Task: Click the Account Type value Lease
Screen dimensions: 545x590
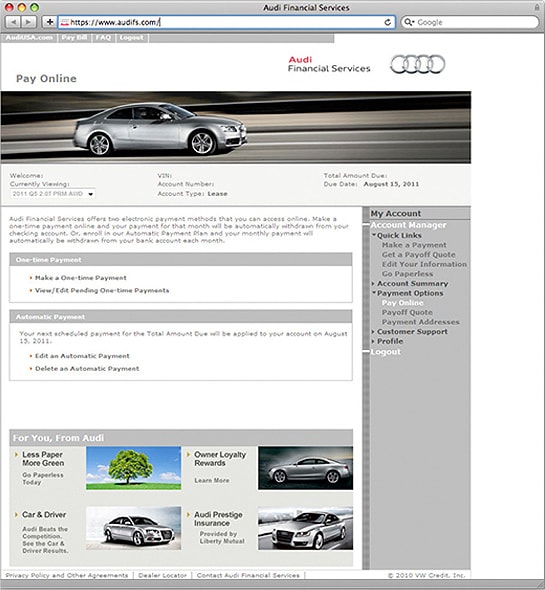Action: [x=217, y=194]
